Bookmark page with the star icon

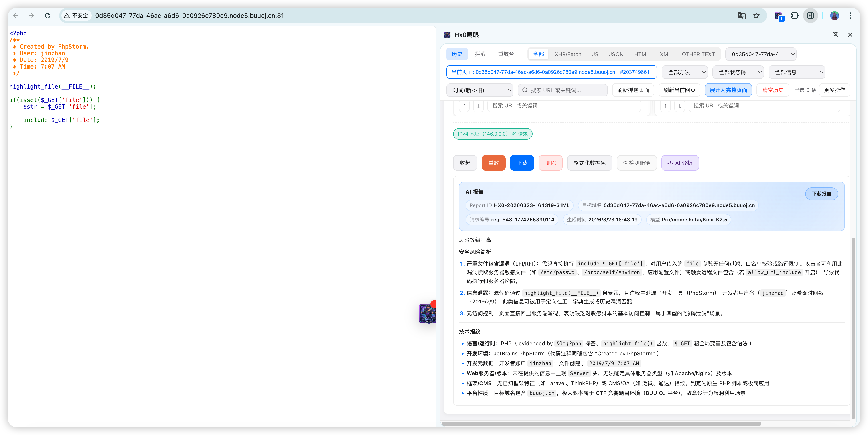756,16
